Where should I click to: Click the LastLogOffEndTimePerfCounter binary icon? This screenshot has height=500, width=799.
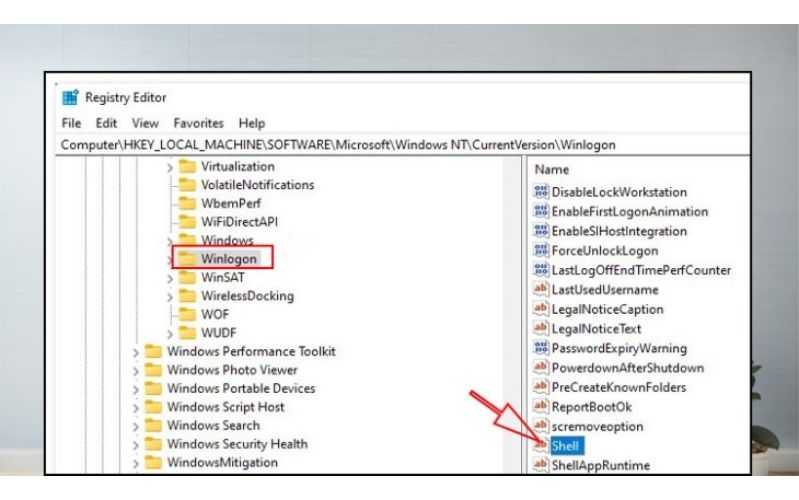pyautogui.click(x=541, y=269)
